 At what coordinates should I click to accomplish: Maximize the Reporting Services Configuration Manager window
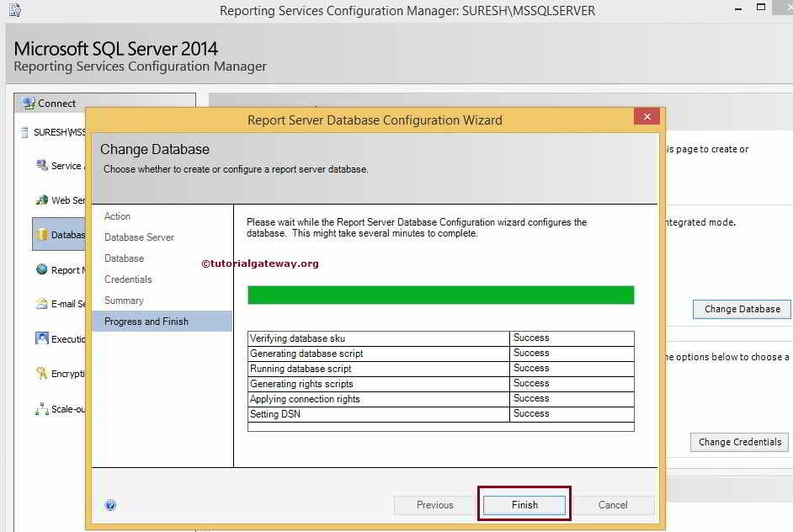pos(761,7)
